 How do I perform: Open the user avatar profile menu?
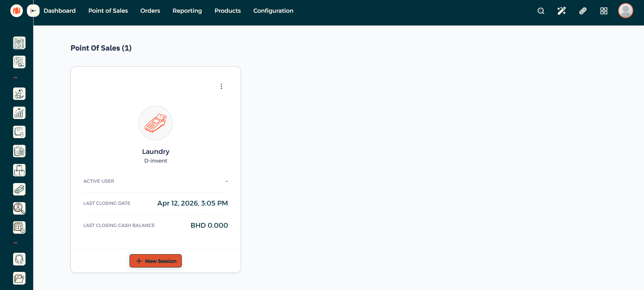tap(626, 11)
